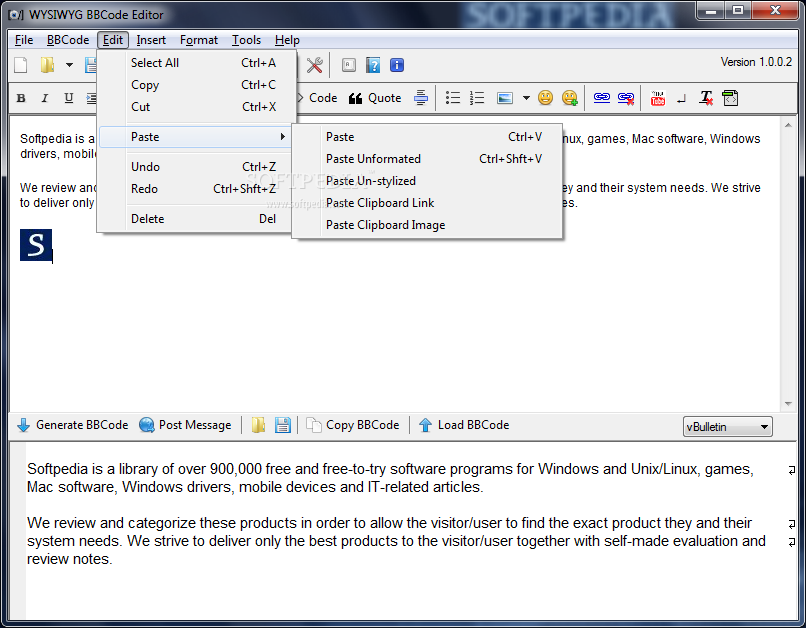The image size is (806, 628).
Task: Open the BBCode menu
Action: coord(68,40)
